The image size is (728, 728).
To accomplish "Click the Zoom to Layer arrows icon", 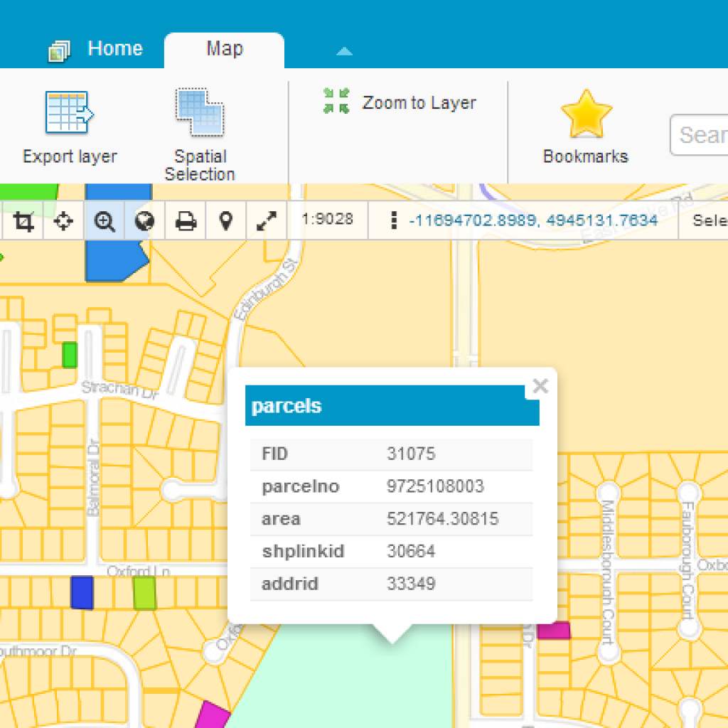I will [x=336, y=101].
